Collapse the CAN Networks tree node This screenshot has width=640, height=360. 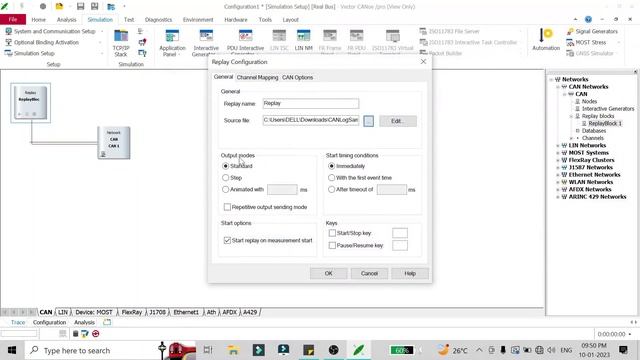click(558, 87)
